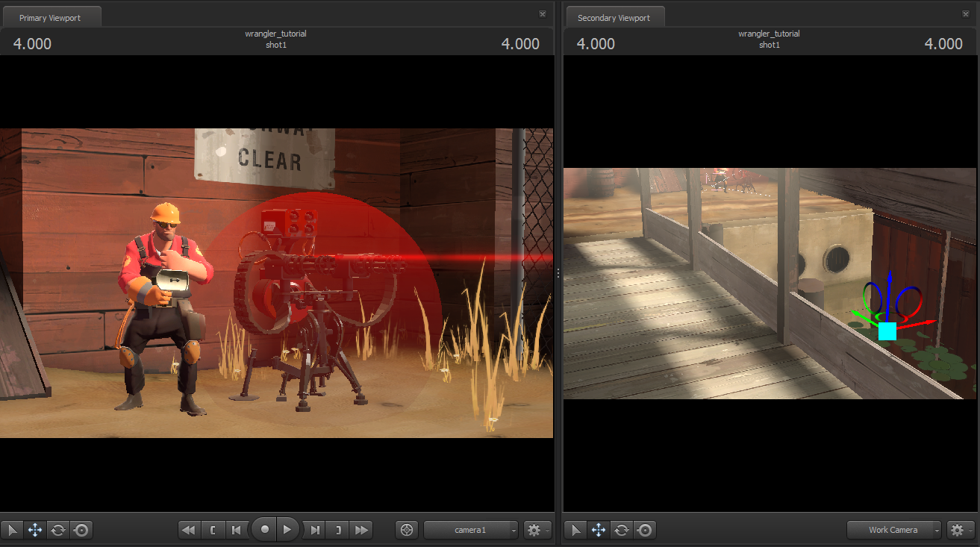The height and width of the screenshot is (547, 980).
Task: Click "shot1" label in the Primary Viewport
Action: click(x=276, y=45)
